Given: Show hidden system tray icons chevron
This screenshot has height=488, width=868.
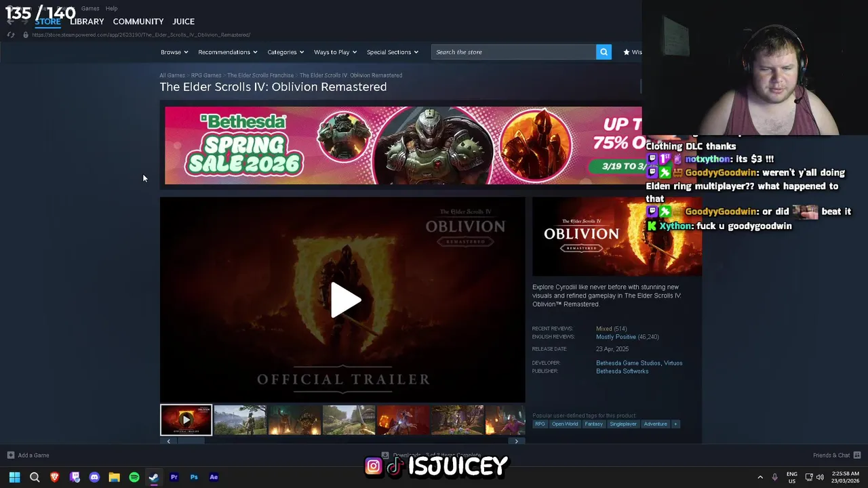Looking at the screenshot, I should tap(760, 477).
